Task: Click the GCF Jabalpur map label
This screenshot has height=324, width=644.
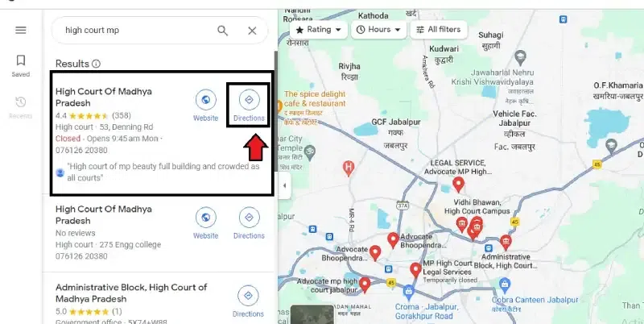Action: pos(396,123)
